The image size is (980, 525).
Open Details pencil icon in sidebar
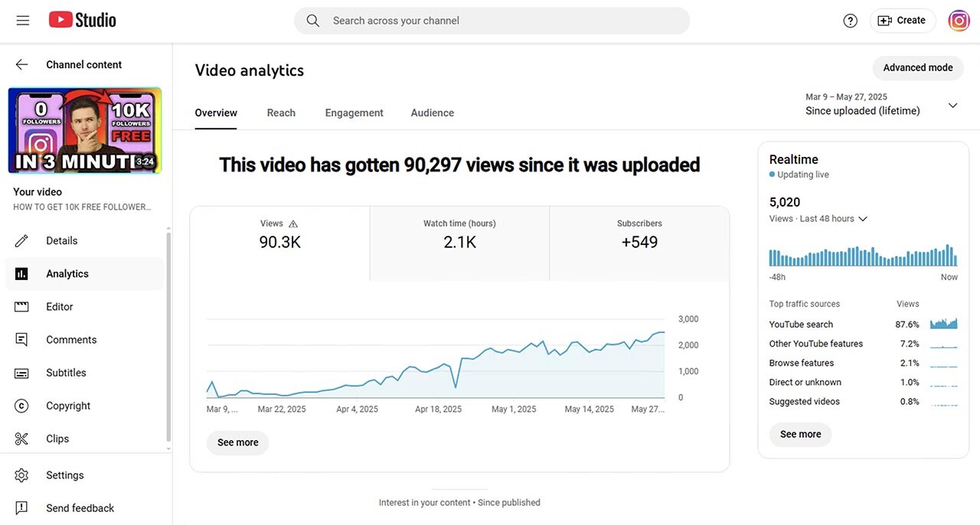pos(21,241)
